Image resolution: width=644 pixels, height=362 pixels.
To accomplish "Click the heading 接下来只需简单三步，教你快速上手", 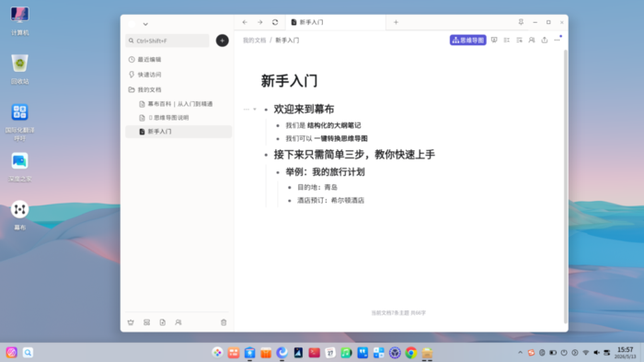I will [354, 155].
